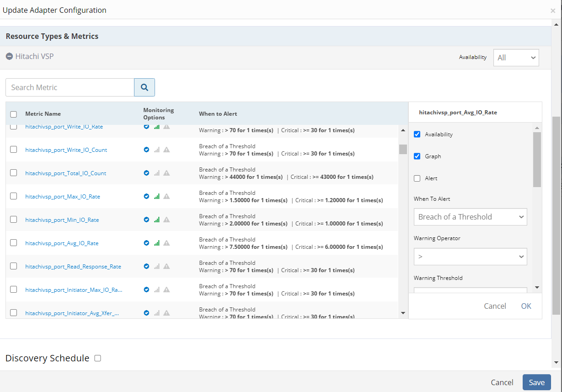Open the hitachivsp_port_Write_IO_Count metric link
Image resolution: width=562 pixels, height=392 pixels.
coord(66,150)
